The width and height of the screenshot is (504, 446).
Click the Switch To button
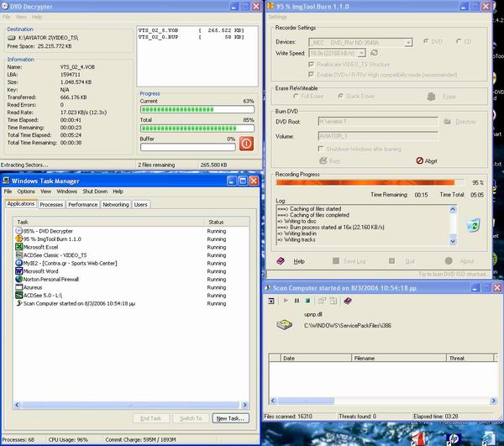click(x=191, y=418)
